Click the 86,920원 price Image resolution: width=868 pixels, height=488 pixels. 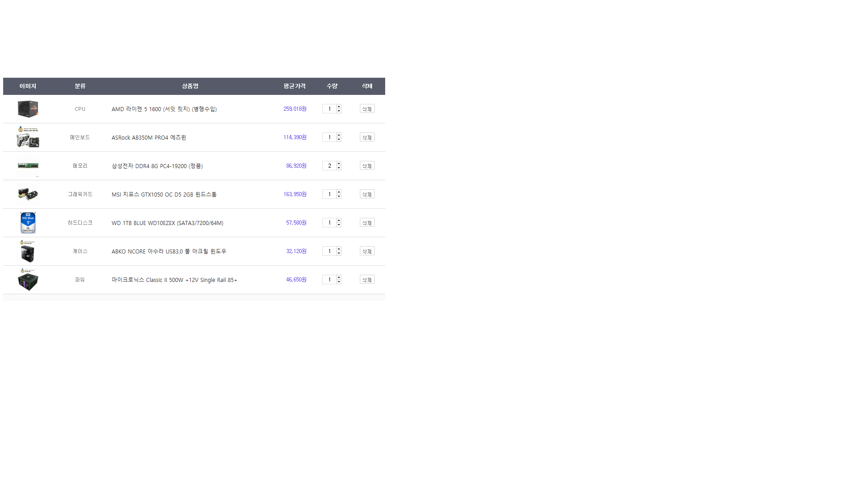click(296, 166)
